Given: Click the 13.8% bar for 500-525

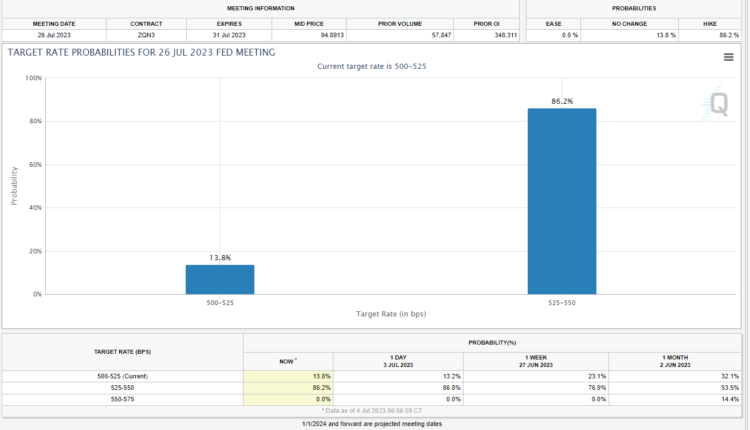Looking at the screenshot, I should pyautogui.click(x=220, y=279).
